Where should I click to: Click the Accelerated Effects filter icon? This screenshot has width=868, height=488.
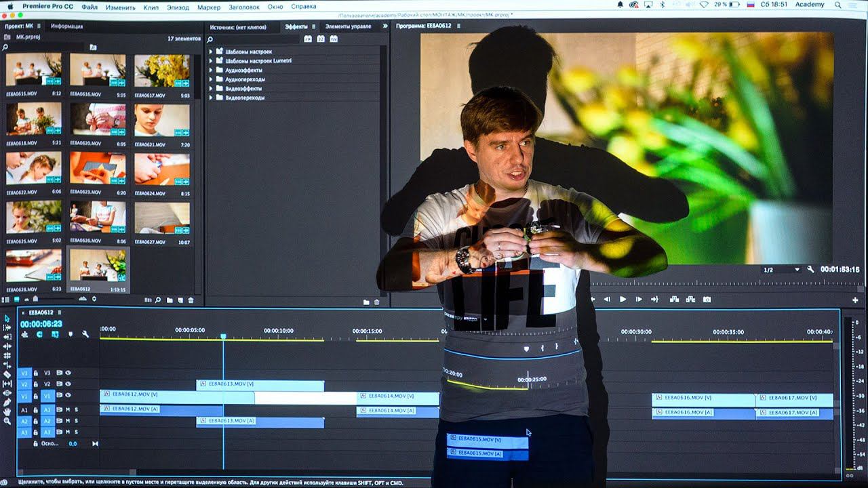click(x=308, y=39)
